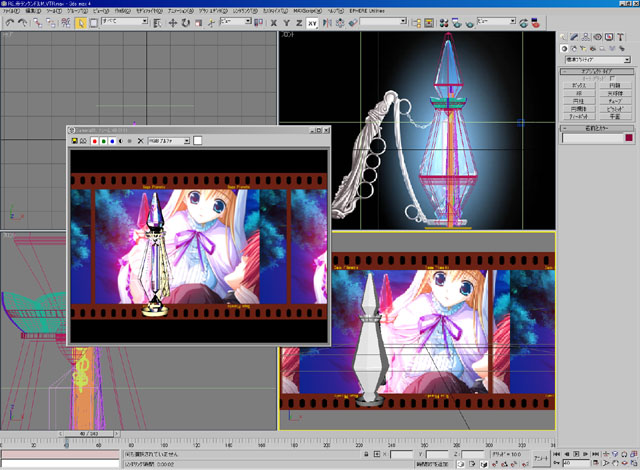
Task: Enable the AutoGrid checkbox
Action: tap(612, 78)
